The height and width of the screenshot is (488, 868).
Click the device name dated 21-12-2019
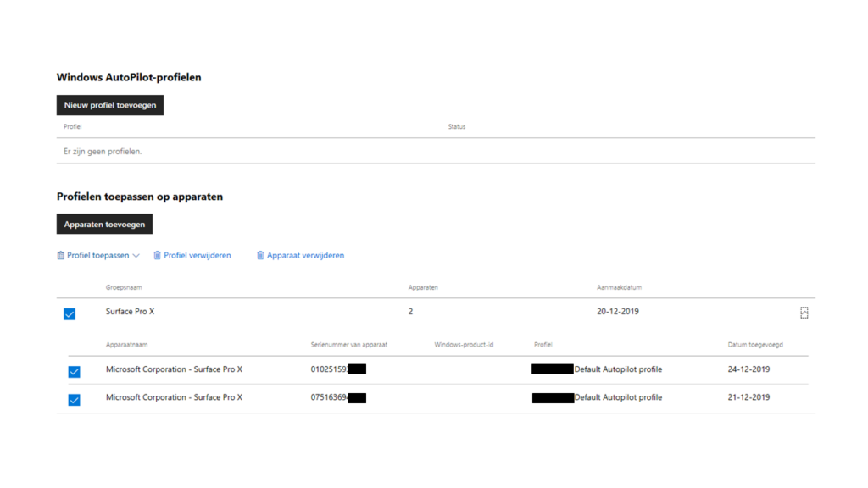174,397
